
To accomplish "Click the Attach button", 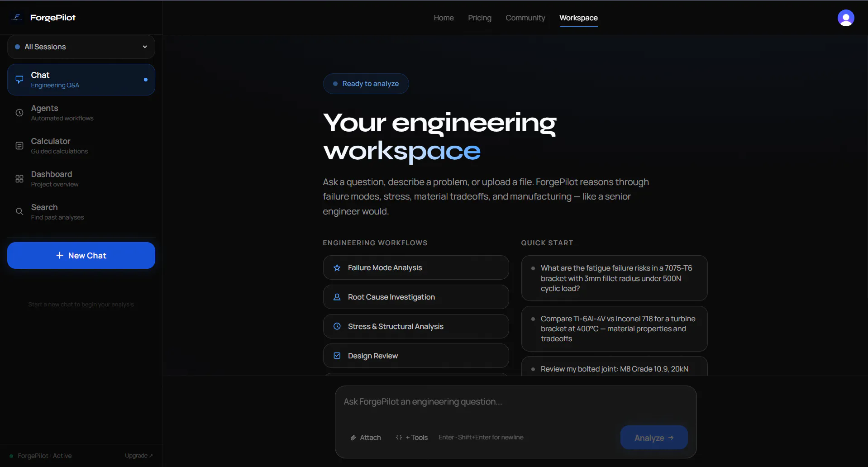I will tap(366, 438).
